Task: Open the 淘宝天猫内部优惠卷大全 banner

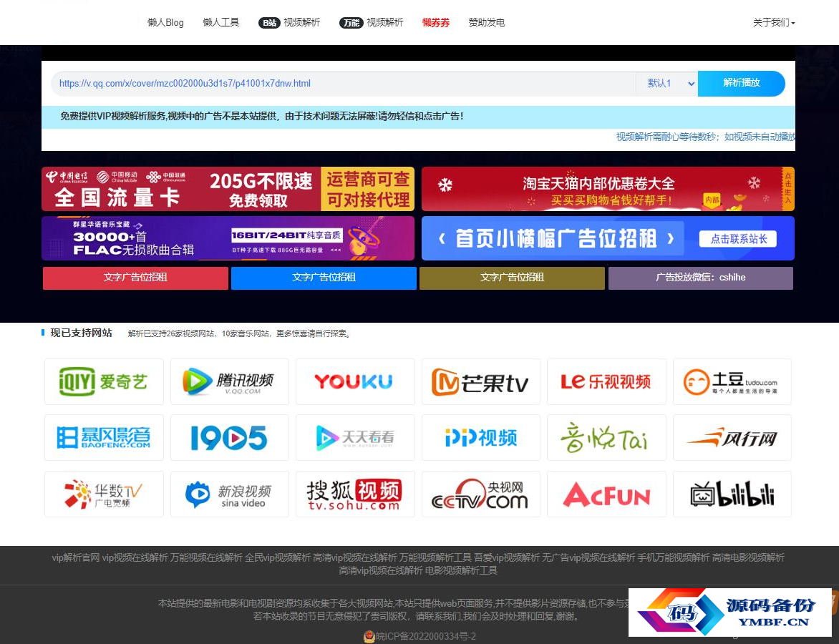Action: click(608, 189)
